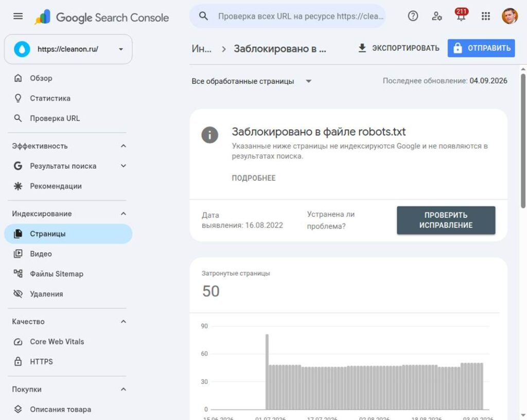527x420 pixels.
Task: Collapse the 'Качество' section
Action: point(124,322)
